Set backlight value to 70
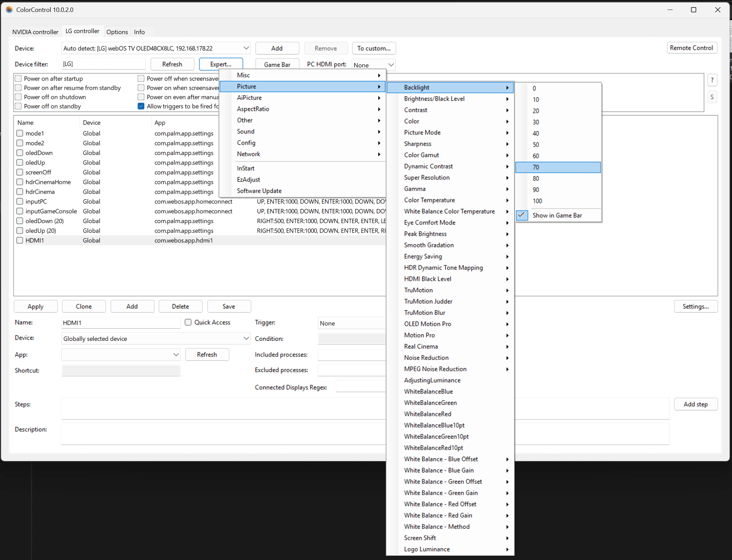The height and width of the screenshot is (560, 732). click(558, 167)
